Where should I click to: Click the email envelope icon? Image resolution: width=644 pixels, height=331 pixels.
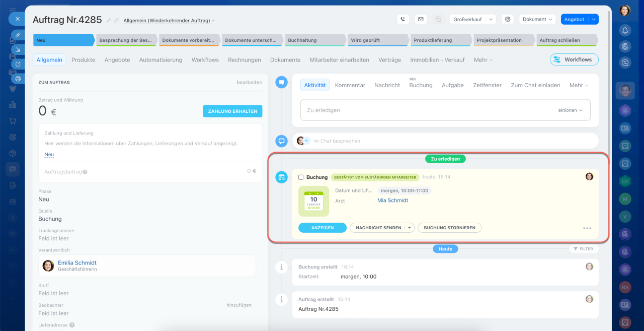point(421,19)
